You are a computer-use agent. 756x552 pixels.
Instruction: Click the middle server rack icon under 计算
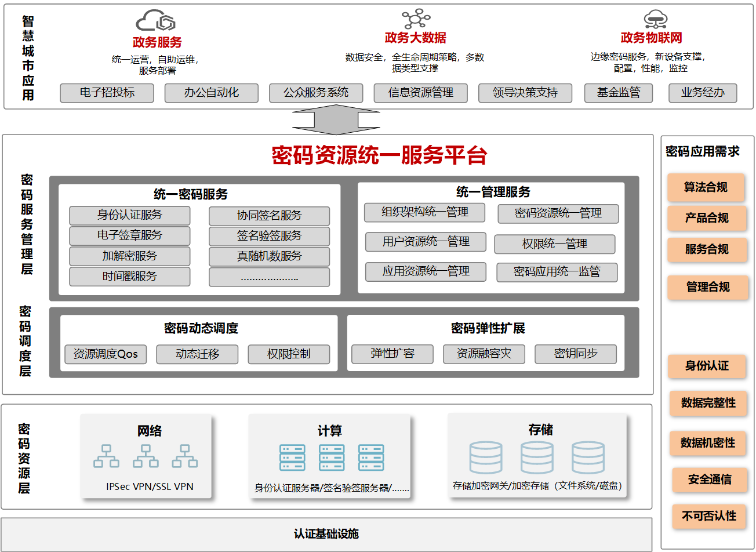tap(332, 457)
